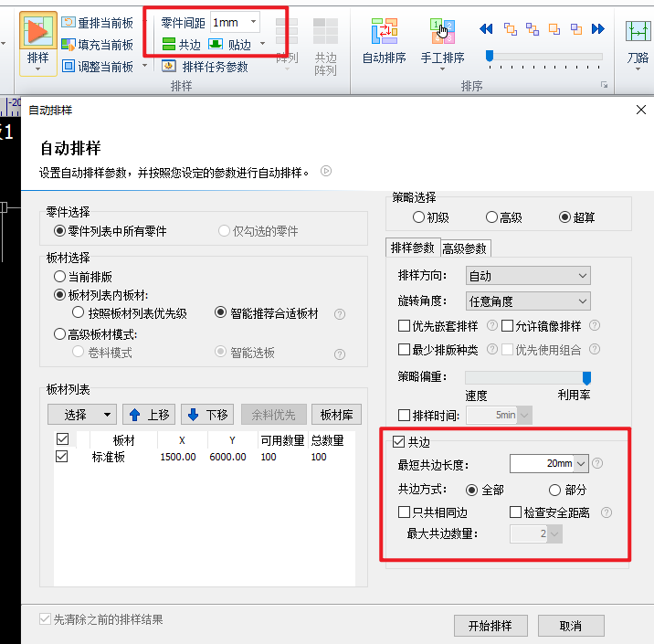Activate 手工排序 manual sort icon
The image size is (654, 644).
(442, 31)
